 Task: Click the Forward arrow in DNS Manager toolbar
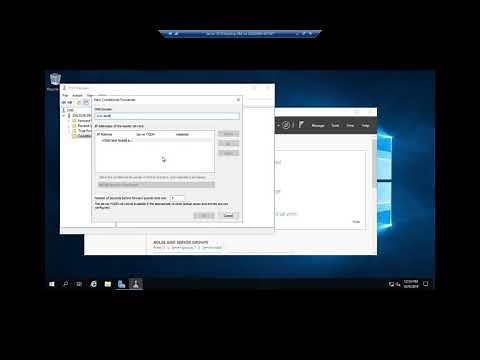click(x=70, y=102)
